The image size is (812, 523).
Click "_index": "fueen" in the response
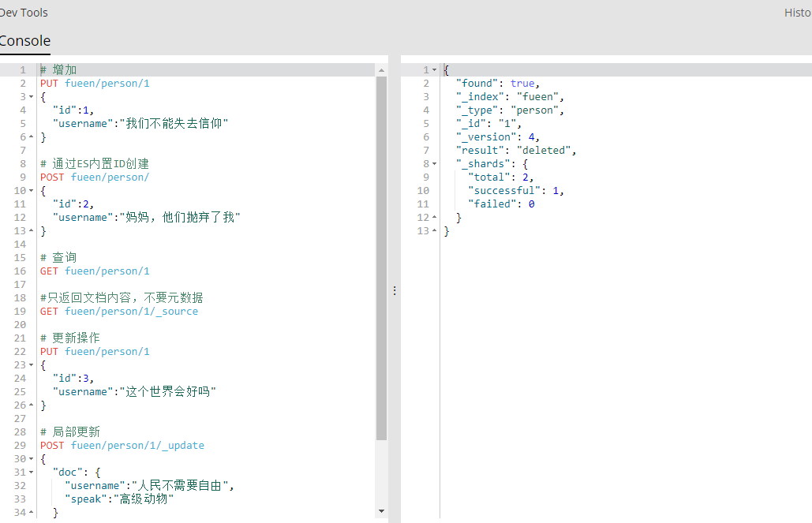(x=510, y=97)
